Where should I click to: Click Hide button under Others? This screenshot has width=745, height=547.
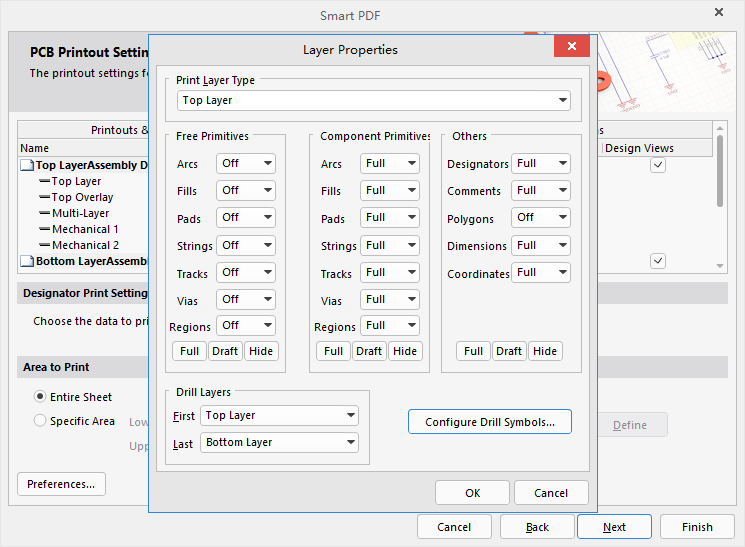pyautogui.click(x=545, y=351)
